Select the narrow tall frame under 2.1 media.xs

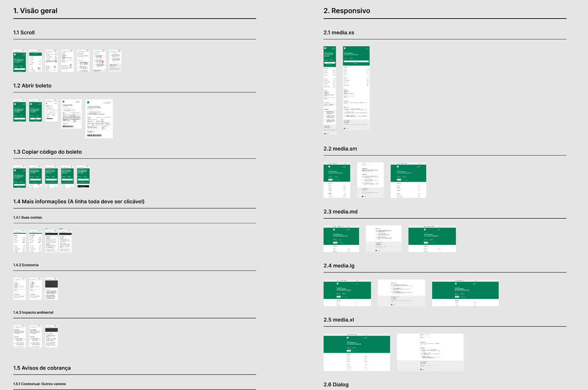click(330, 90)
